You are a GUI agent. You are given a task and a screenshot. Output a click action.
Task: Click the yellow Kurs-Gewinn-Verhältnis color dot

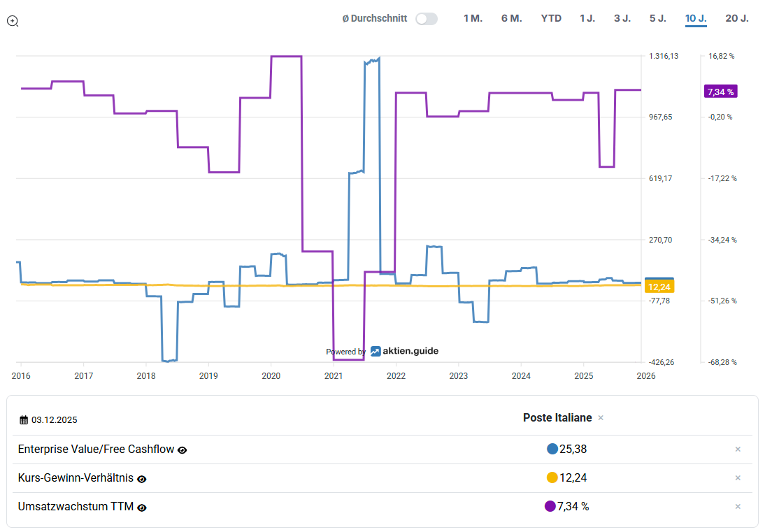tap(552, 477)
